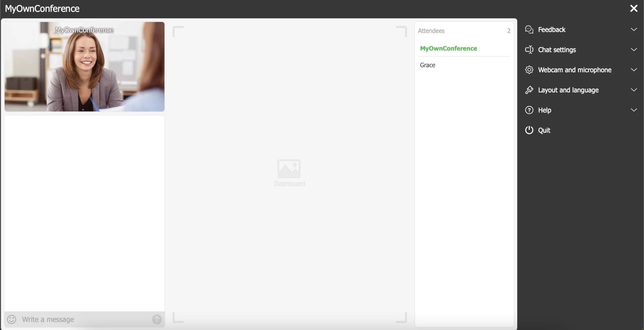The height and width of the screenshot is (330, 644).
Task: Expand the Feedback section
Action: (x=634, y=29)
